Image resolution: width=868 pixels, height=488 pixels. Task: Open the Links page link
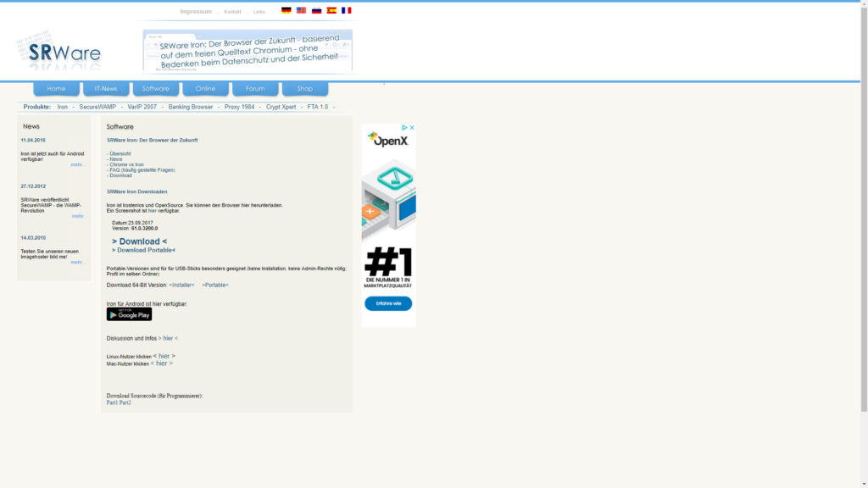[x=259, y=12]
